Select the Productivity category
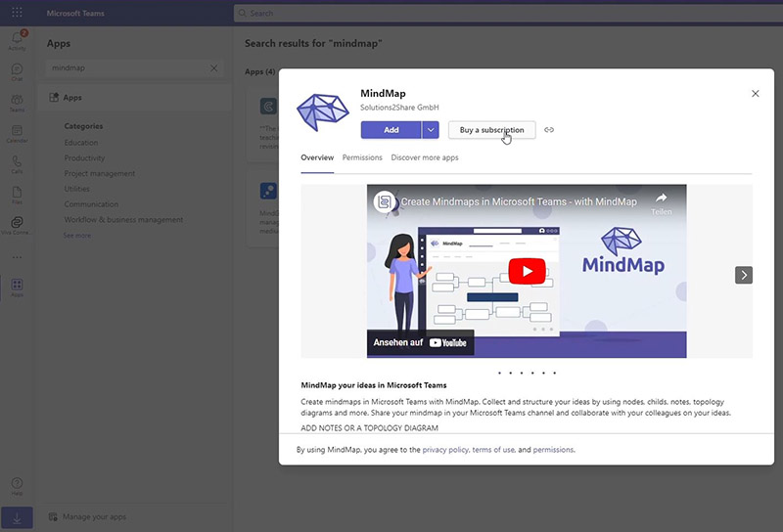The image size is (783, 532). [x=84, y=157]
